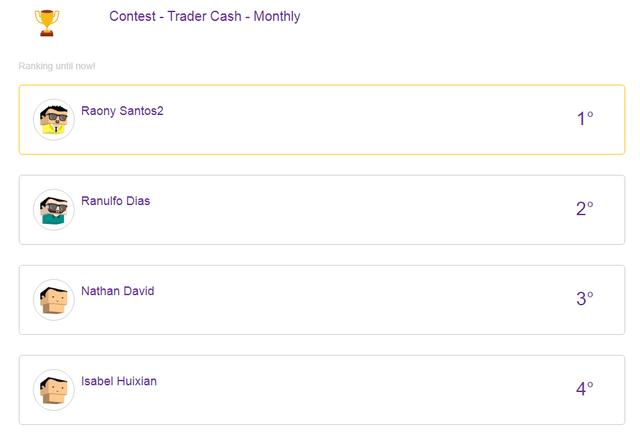Click the 3° rank badge
Screen dimensions: 640x433
click(585, 299)
